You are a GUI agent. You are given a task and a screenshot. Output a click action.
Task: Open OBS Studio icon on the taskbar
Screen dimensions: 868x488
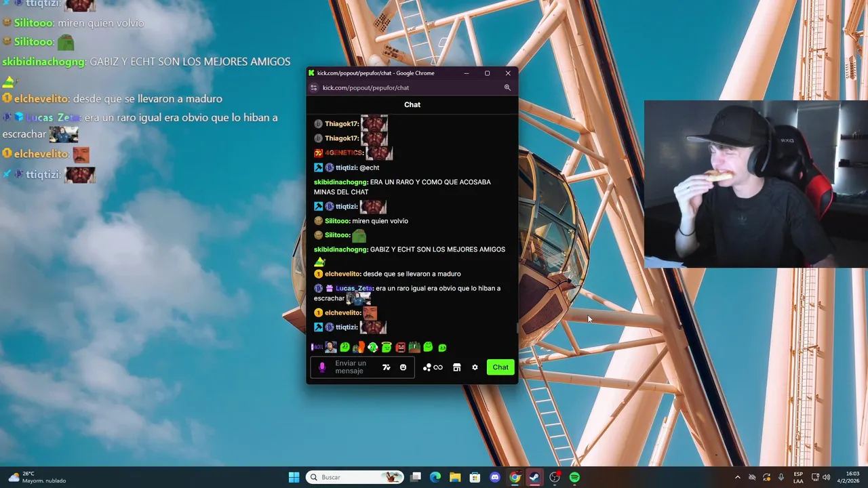click(555, 477)
